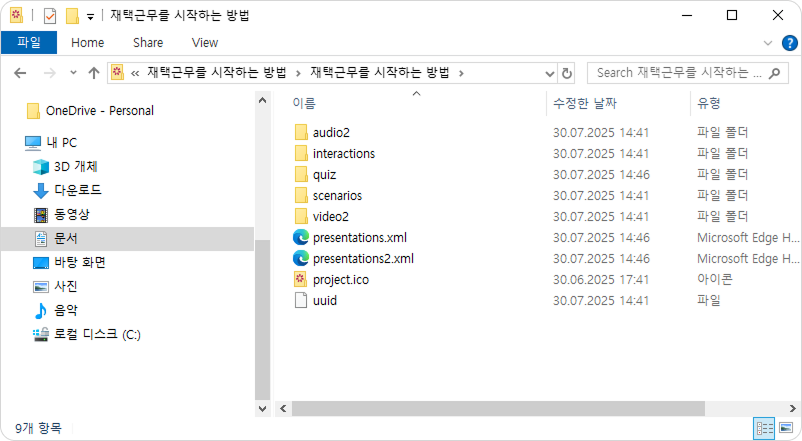Select presentations2.xml Edge file icon
The height and width of the screenshot is (441, 802).
point(301,258)
